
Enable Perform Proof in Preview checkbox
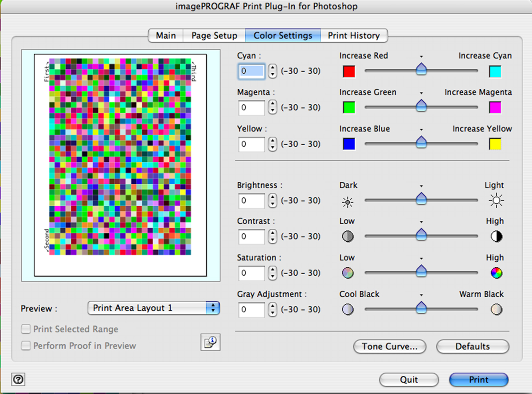26,346
